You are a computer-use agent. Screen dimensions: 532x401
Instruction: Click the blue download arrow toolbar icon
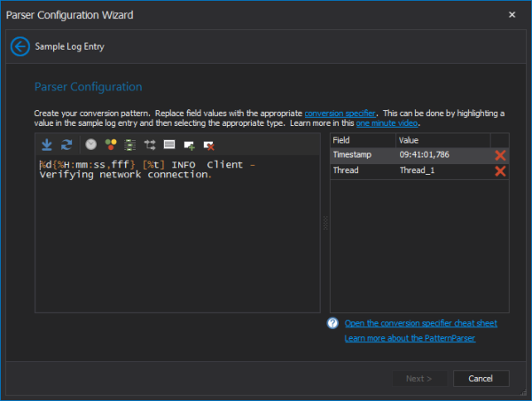tap(47, 145)
